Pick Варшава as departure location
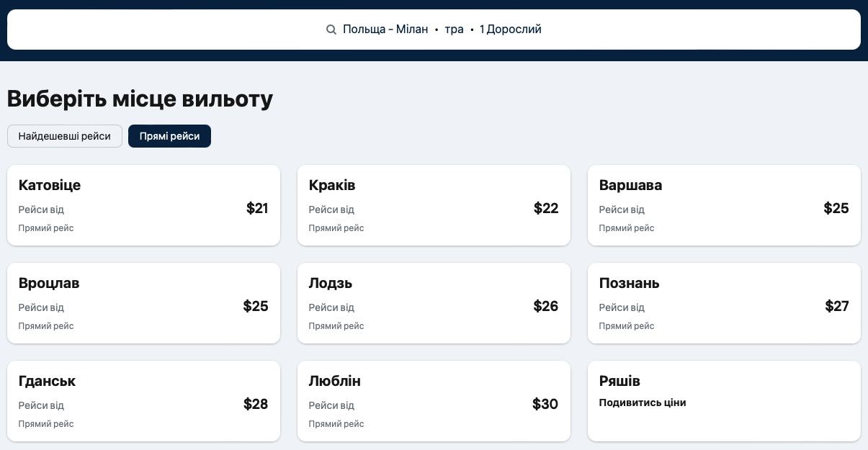This screenshot has height=450, width=868. 724,205
